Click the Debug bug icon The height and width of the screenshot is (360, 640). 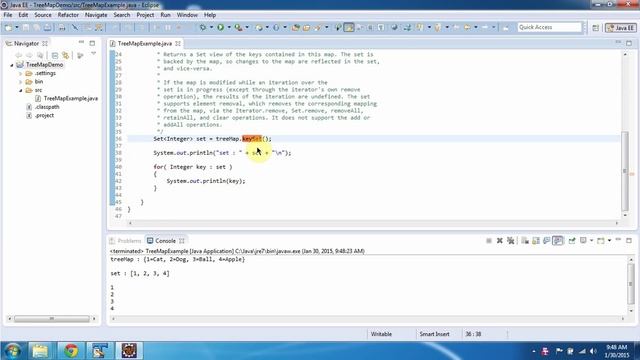[x=202, y=27]
